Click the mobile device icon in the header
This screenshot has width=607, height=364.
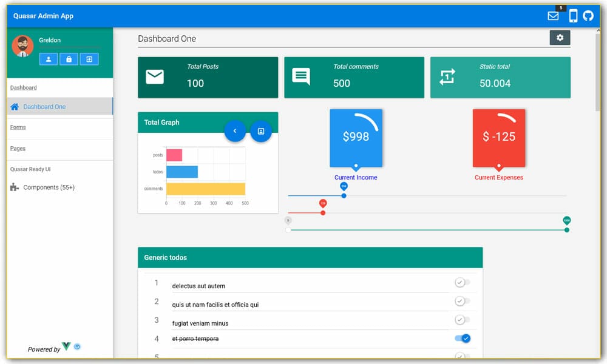[572, 15]
